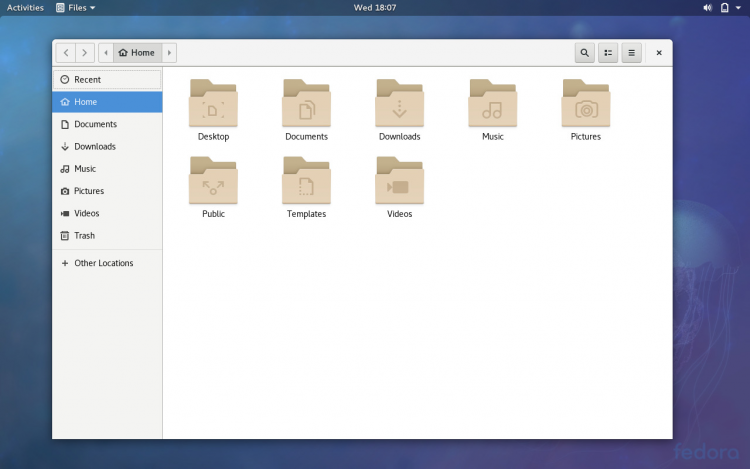
Task: Open the clock calendar at top
Action: [x=375, y=7]
